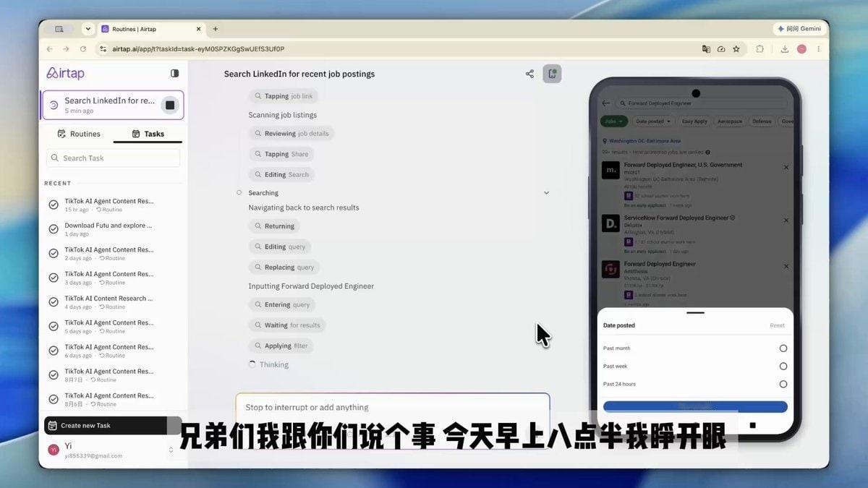Open the browser downloads icon
This screenshot has height=488, width=868.
click(x=785, y=49)
